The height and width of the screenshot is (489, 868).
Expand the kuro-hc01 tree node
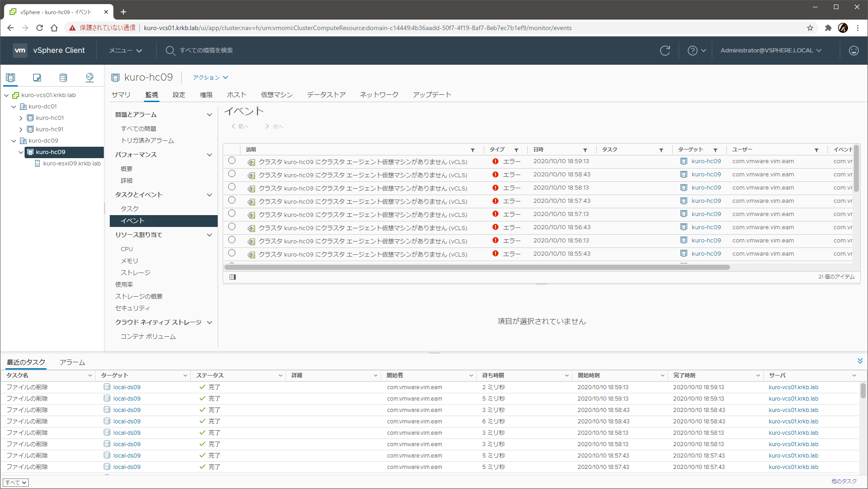[21, 118]
